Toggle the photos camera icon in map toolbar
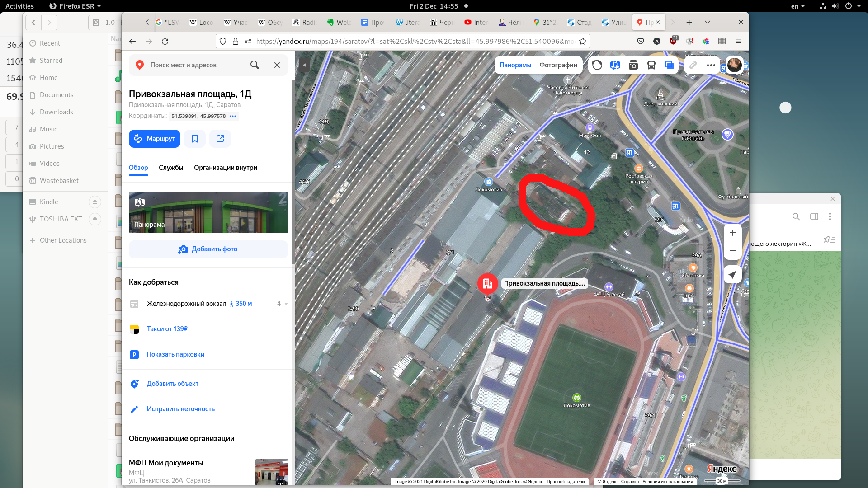Viewport: 868px width, 488px height. click(x=633, y=65)
